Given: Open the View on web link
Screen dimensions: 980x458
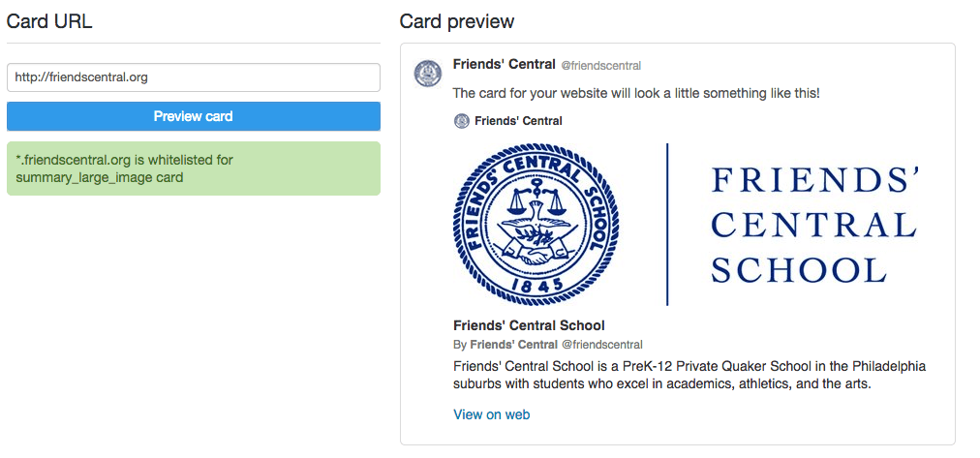Looking at the screenshot, I should pos(492,414).
